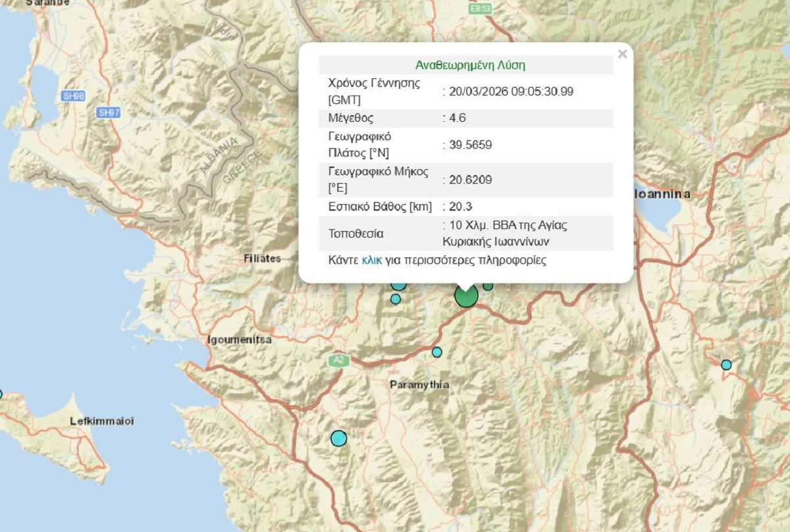Click the green A2 highway shield
790x532 pixels.
click(338, 360)
